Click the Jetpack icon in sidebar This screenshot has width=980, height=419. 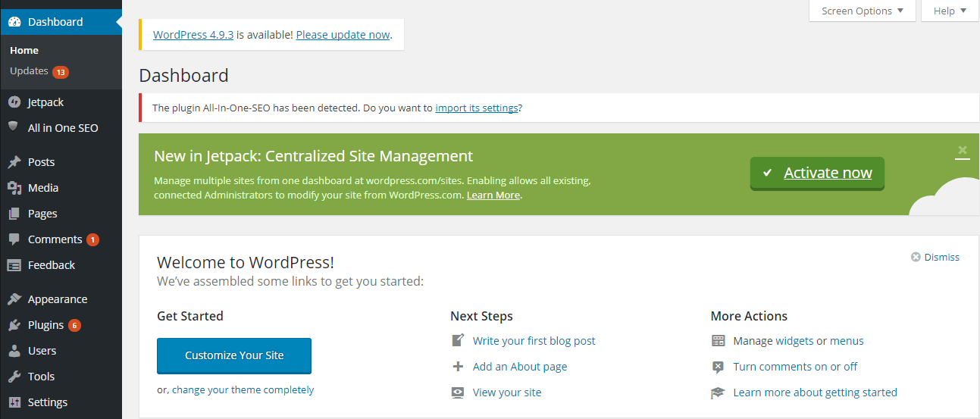[14, 102]
